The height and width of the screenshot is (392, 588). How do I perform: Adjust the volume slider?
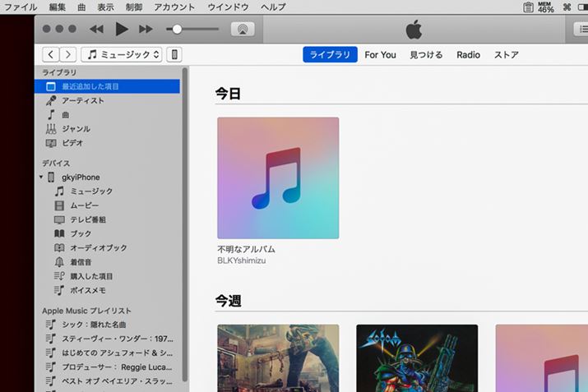(x=177, y=30)
